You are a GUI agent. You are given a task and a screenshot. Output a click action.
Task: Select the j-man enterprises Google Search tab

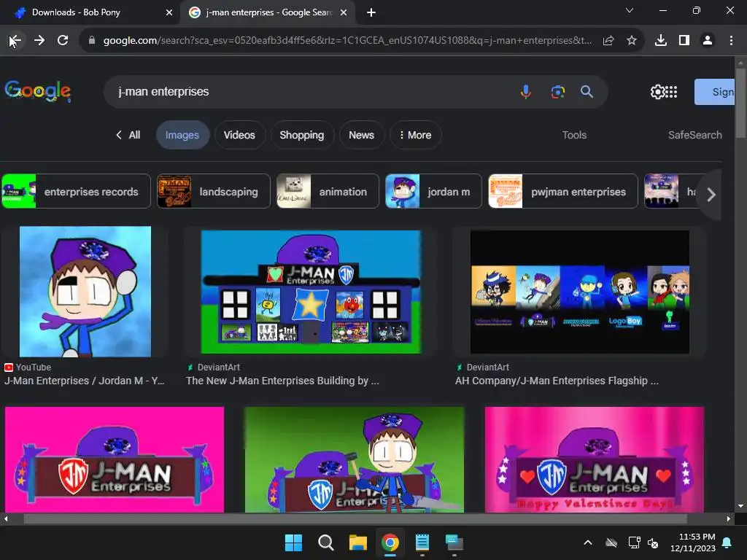[267, 12]
